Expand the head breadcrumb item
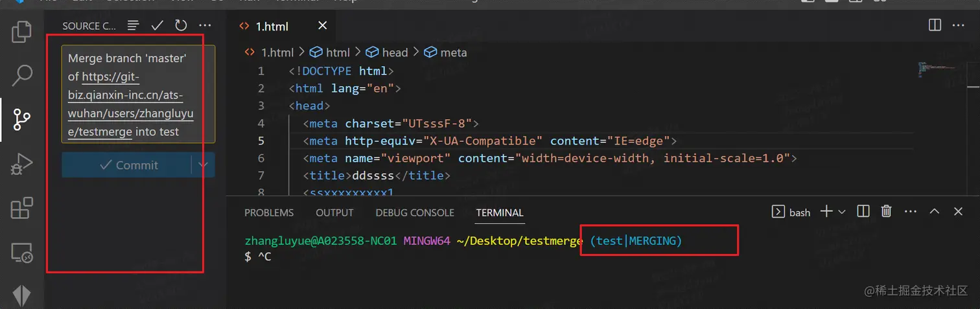 [387, 52]
